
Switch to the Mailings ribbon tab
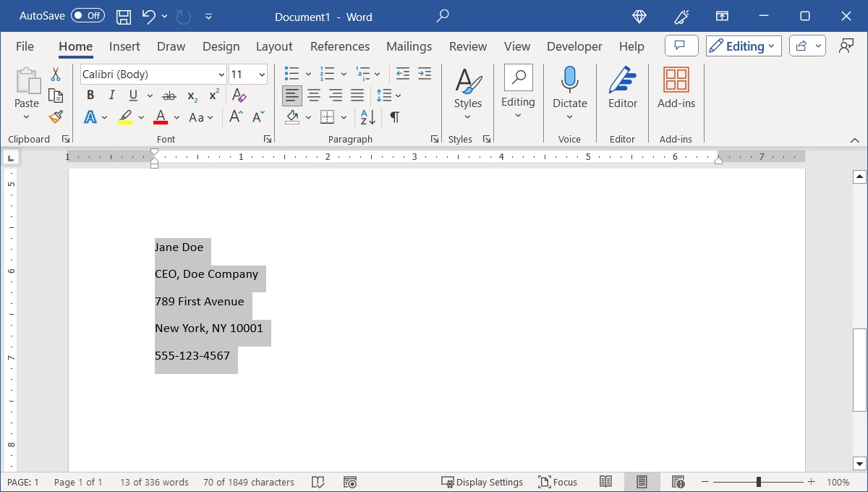(x=409, y=46)
